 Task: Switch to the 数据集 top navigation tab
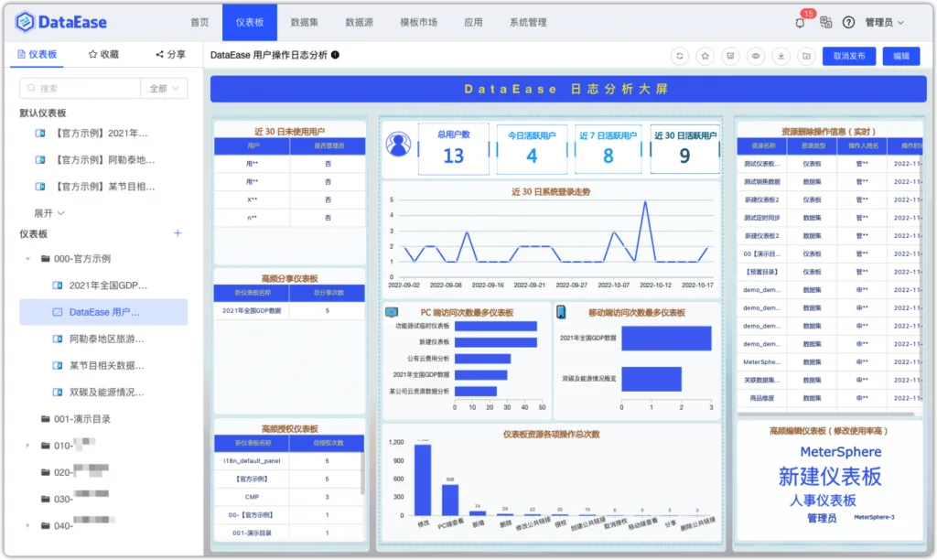pos(304,22)
